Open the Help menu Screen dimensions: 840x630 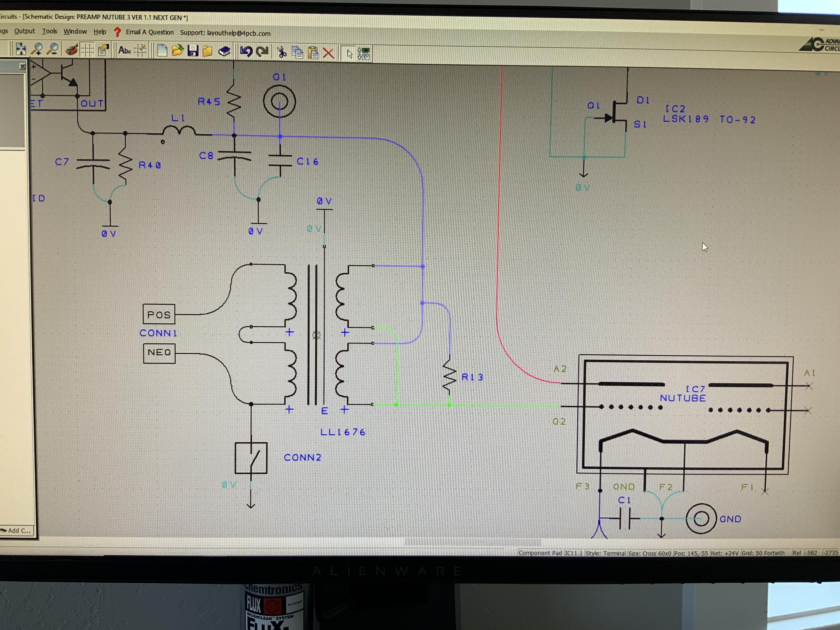click(x=100, y=32)
